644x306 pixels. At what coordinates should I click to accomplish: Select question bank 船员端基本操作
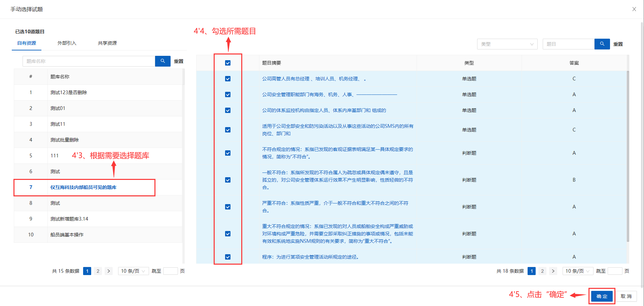(98, 235)
